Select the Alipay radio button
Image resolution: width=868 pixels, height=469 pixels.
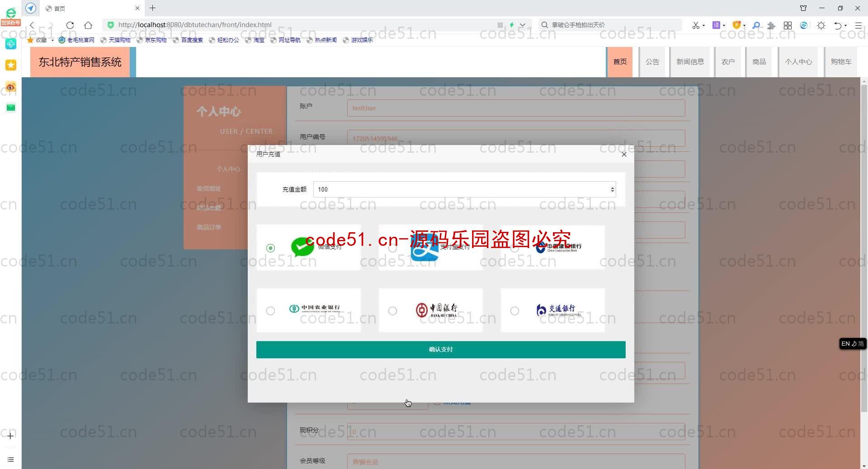click(x=392, y=248)
